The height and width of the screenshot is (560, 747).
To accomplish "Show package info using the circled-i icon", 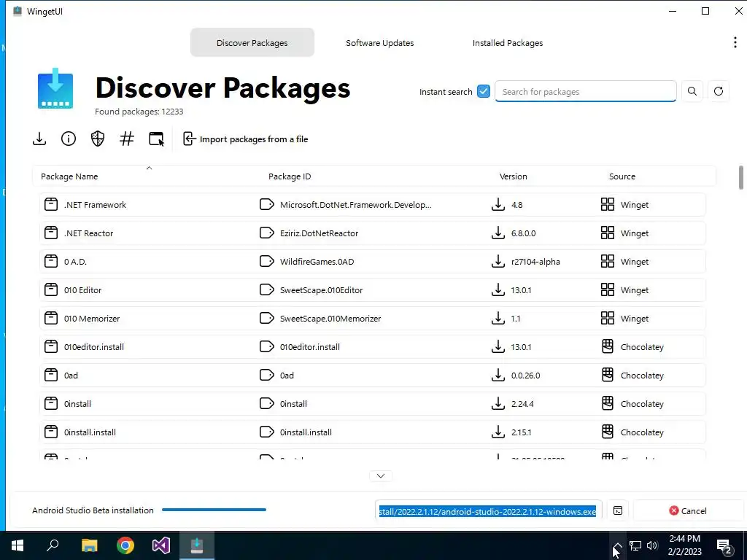I will (x=69, y=139).
